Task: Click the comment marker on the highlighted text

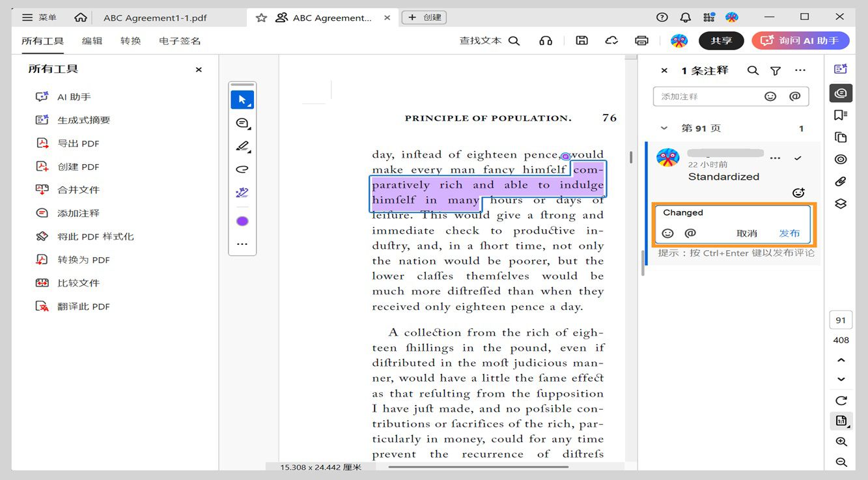Action: point(565,156)
